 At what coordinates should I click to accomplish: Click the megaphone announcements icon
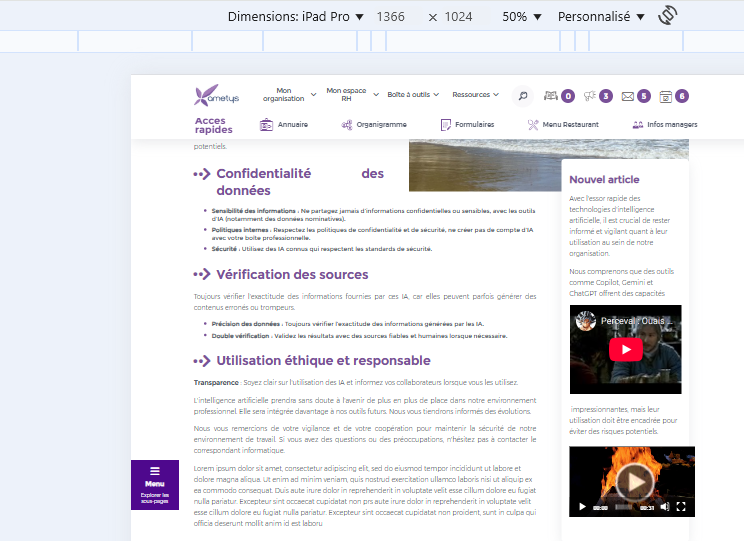589,96
